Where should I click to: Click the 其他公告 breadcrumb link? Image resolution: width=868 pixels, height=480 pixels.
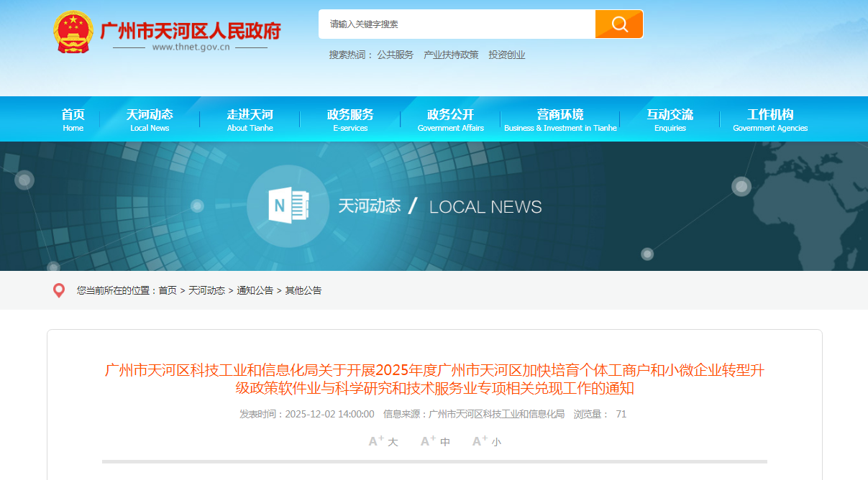303,290
